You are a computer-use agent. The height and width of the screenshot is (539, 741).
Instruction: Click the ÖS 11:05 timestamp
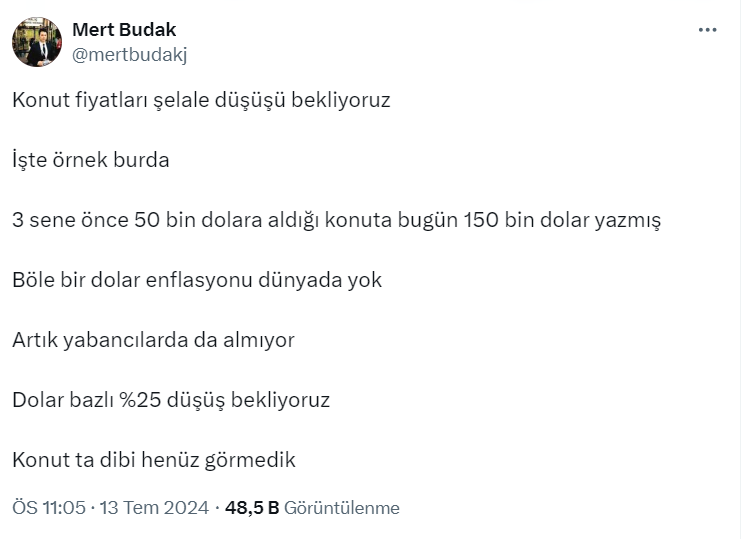point(49,508)
